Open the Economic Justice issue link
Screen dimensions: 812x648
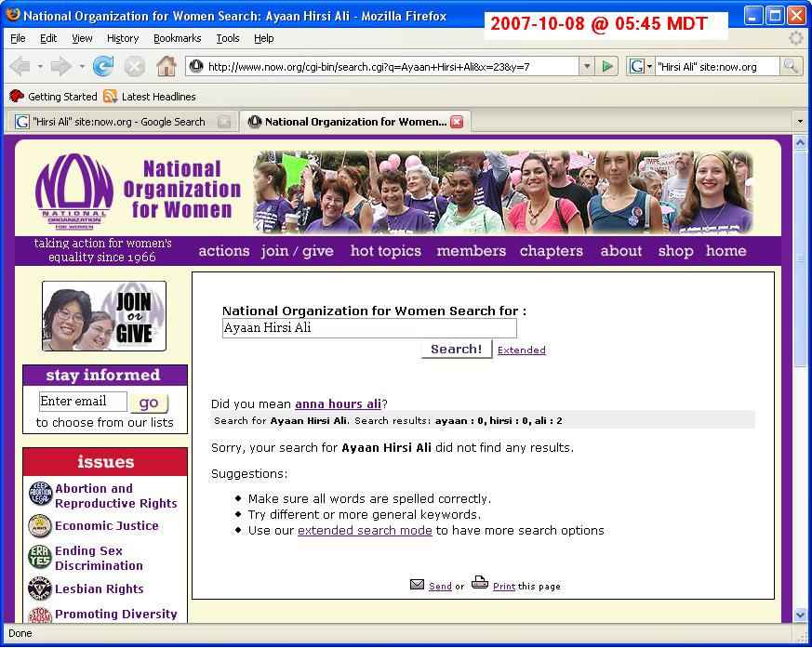click(x=107, y=526)
